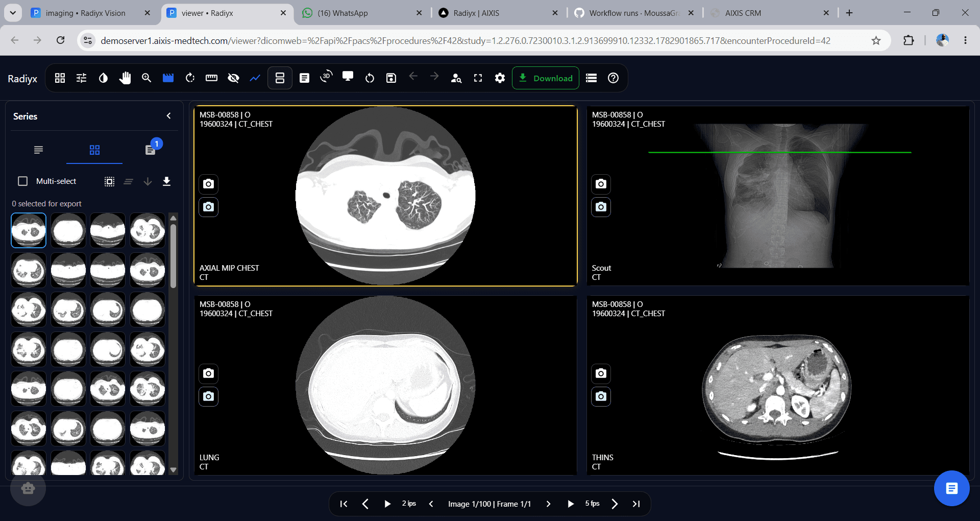Screen dimensions: 980x521
Task: Reload the browser page
Action: click(x=60, y=40)
